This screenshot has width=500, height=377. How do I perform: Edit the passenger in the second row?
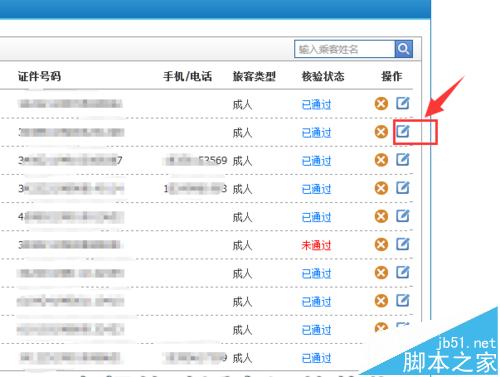coord(403,131)
